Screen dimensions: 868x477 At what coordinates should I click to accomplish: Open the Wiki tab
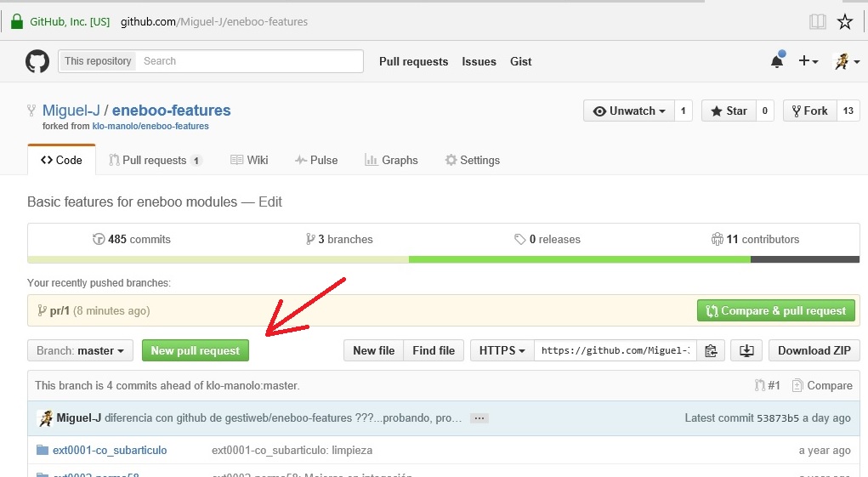(249, 160)
